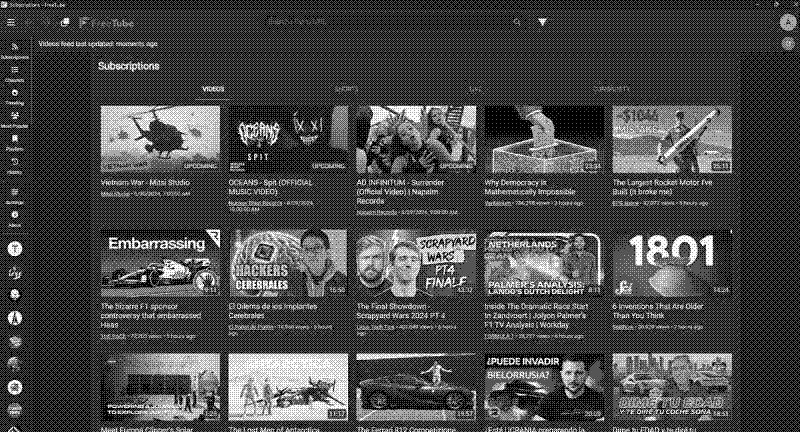Open the ¿Puede invadir Bielorrusia? thumbnail
Viewport: 800px width, 432px height.
click(544, 387)
